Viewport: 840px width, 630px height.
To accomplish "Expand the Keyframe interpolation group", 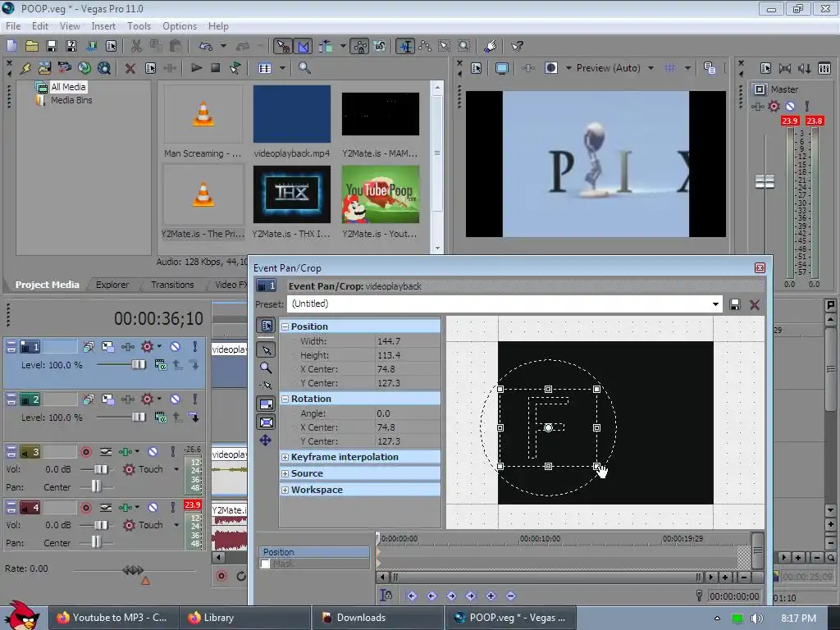I will [x=285, y=458].
